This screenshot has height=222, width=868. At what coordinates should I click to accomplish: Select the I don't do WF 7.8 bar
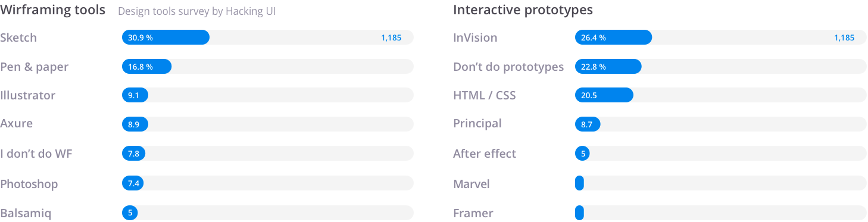tap(134, 154)
